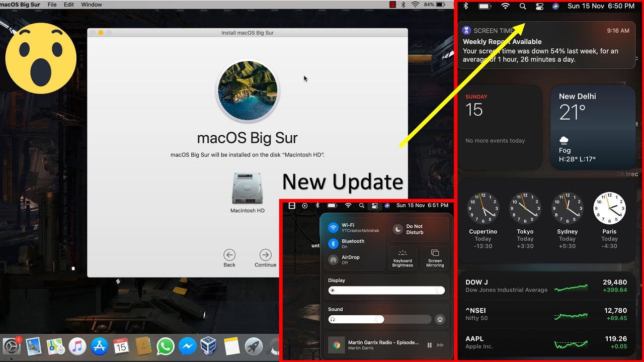Open Notes app in the Dock
Image resolution: width=644 pixels, height=362 pixels.
(231, 346)
